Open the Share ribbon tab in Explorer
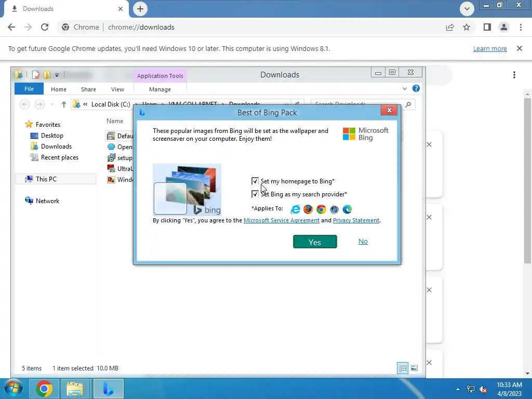Image resolution: width=532 pixels, height=399 pixels. coord(88,89)
